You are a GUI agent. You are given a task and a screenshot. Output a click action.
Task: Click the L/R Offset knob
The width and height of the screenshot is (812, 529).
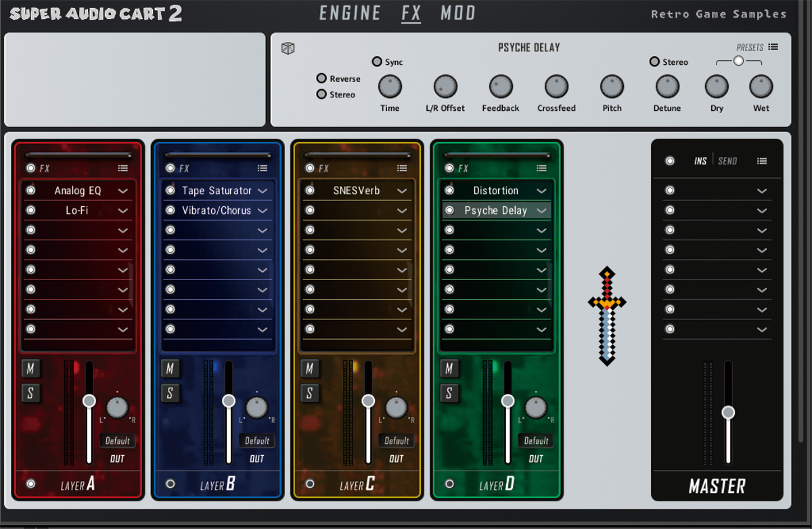445,87
